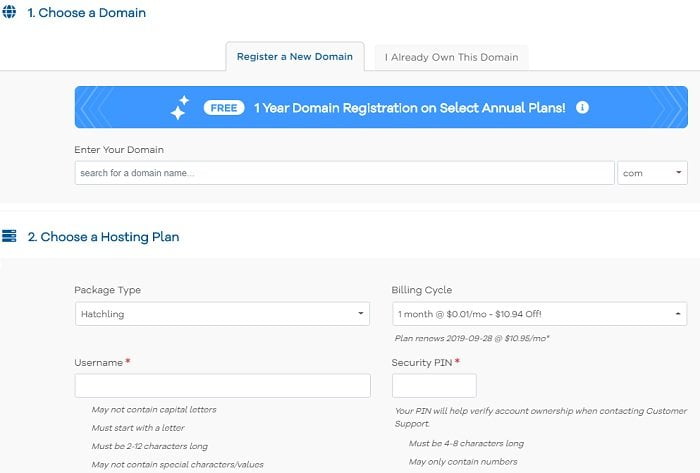700x473 pixels.
Task: Open the Package Type Hatchling dropdown
Action: pos(222,314)
